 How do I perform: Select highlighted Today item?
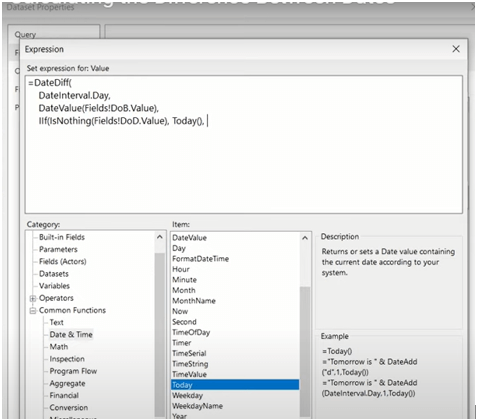[235, 385]
